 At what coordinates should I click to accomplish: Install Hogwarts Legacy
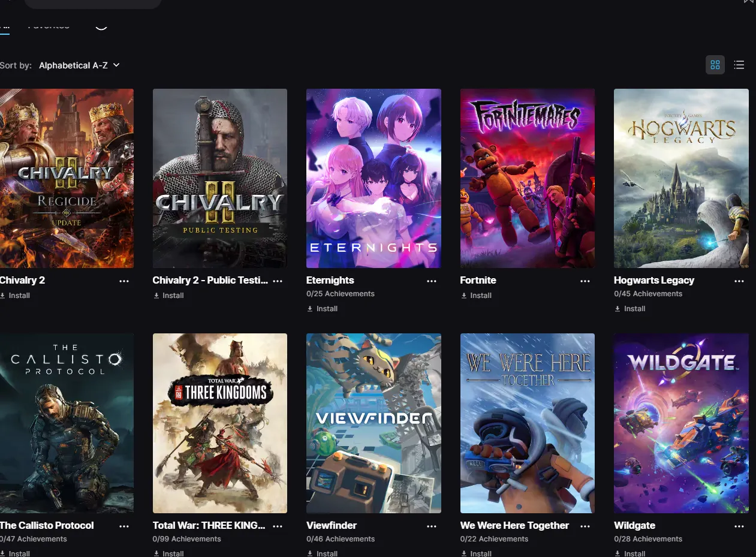[630, 309]
